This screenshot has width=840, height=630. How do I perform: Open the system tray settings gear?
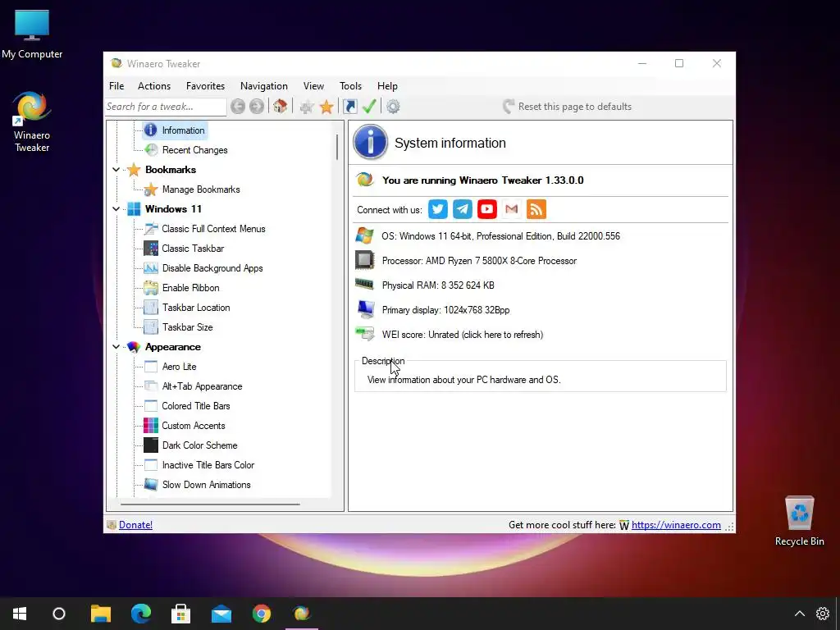point(822,614)
